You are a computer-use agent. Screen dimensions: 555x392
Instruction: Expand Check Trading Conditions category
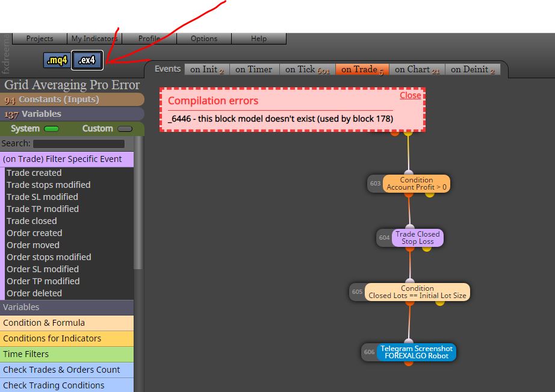pos(67,385)
